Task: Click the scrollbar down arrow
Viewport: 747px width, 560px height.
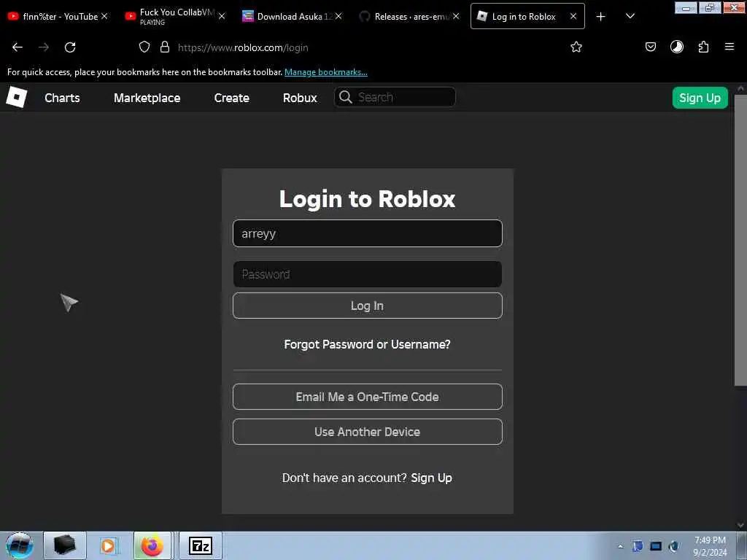Action: [x=740, y=525]
